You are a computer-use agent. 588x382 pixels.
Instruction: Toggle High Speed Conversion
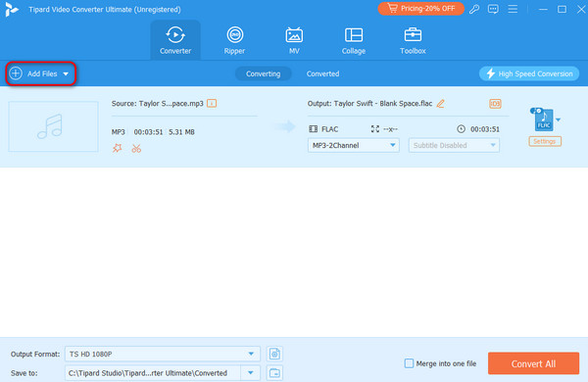529,73
